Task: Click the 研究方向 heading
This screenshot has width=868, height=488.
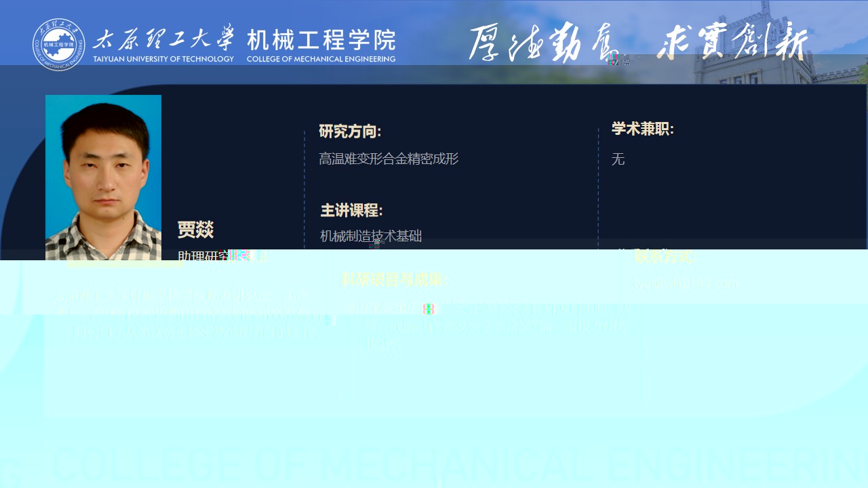Action: click(350, 131)
